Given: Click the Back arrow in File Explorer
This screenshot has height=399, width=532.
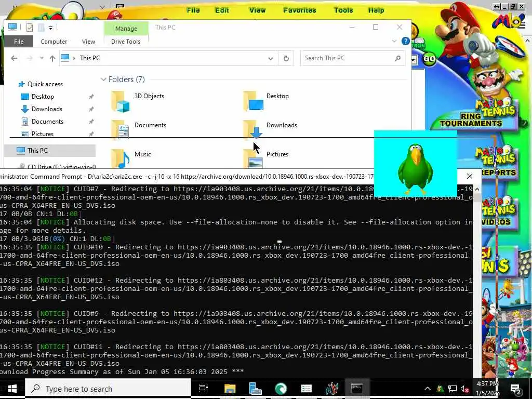Looking at the screenshot, I should click(14, 58).
